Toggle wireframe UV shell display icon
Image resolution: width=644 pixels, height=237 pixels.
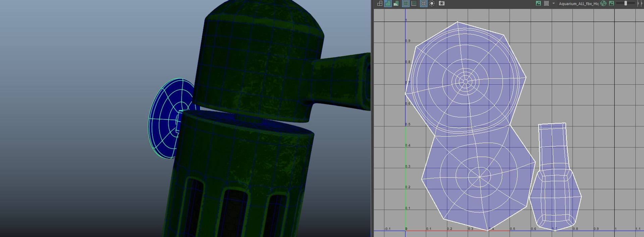[x=380, y=3]
